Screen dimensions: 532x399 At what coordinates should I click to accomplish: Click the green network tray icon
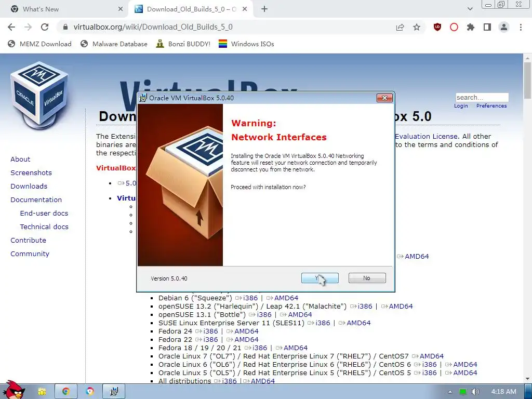tap(463, 392)
